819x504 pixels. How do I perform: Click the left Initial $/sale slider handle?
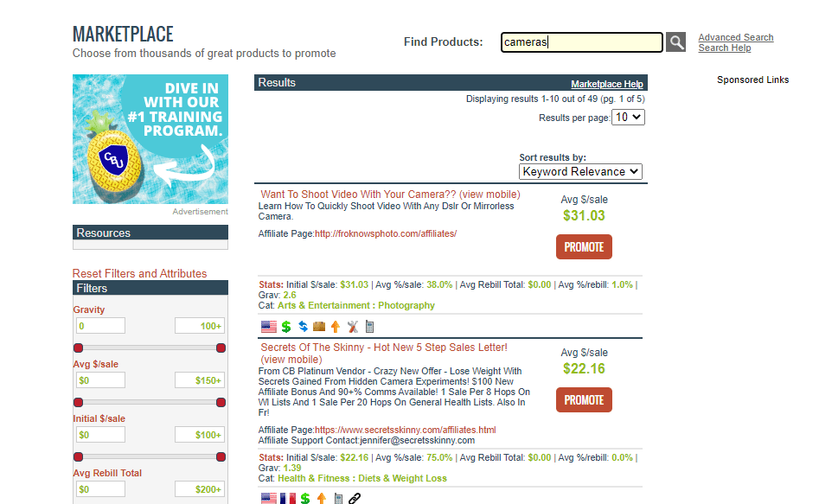point(79,457)
